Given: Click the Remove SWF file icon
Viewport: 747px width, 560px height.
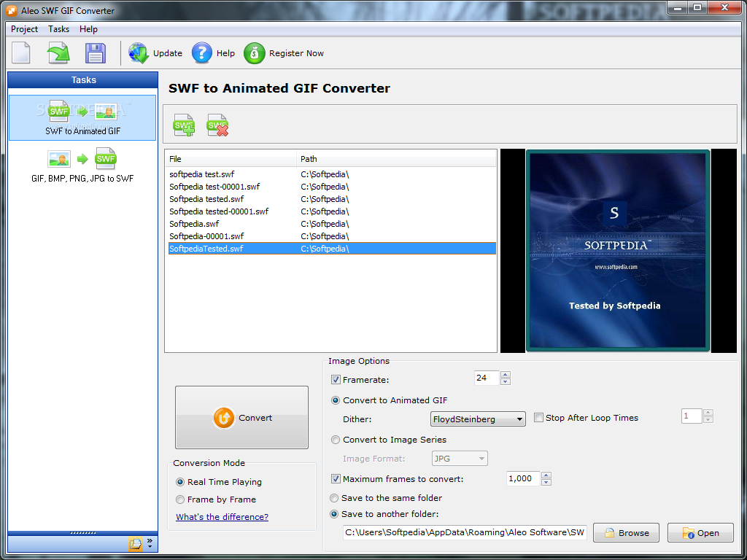Looking at the screenshot, I should pos(217,125).
